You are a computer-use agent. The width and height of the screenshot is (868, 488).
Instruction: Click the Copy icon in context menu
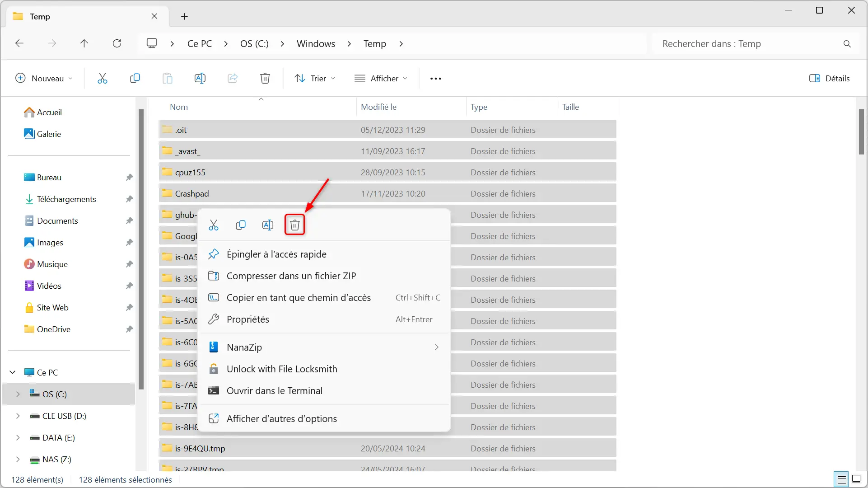point(241,225)
